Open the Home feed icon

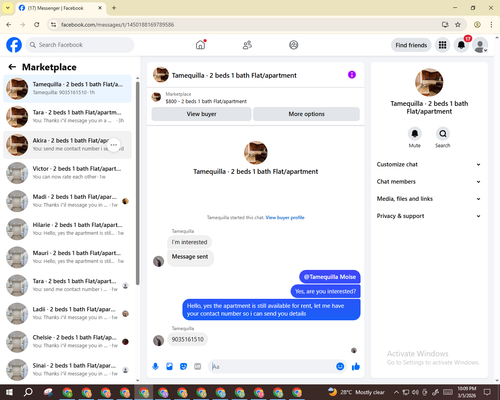coord(200,45)
